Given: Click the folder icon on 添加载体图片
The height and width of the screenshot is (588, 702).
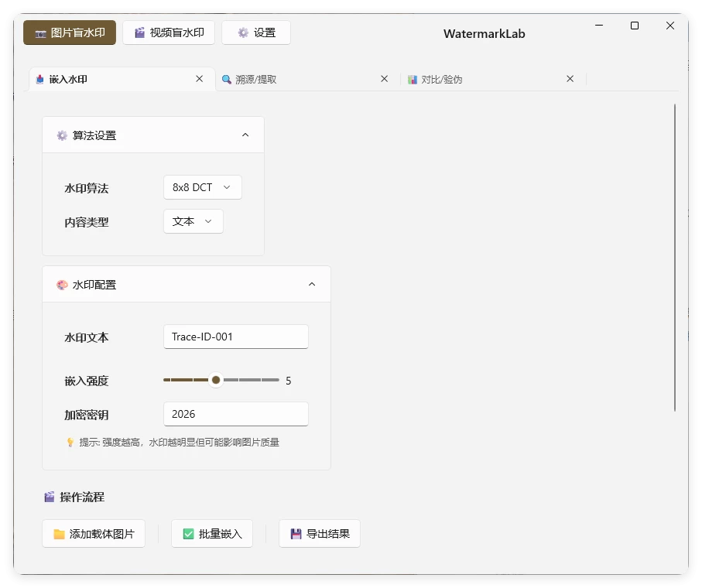Looking at the screenshot, I should coord(57,533).
